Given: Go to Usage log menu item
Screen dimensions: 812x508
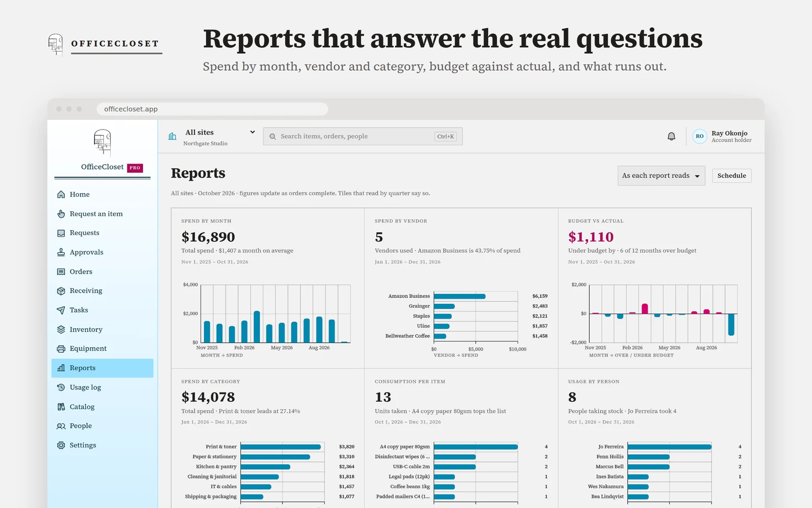Looking at the screenshot, I should (x=85, y=388).
